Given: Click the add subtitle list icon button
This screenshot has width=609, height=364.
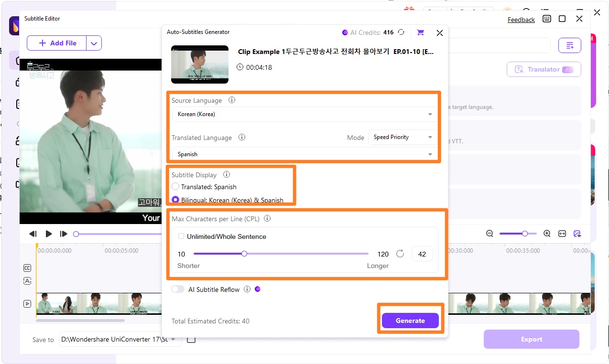Looking at the screenshot, I should click(x=570, y=45).
